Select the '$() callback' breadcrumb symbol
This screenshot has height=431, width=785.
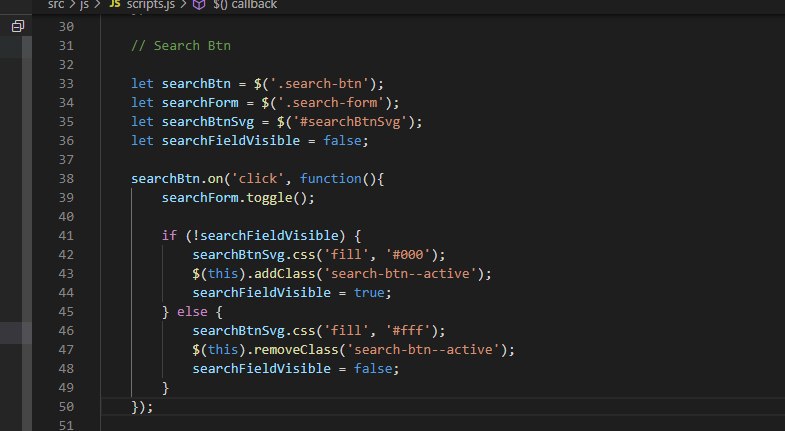pos(245,5)
